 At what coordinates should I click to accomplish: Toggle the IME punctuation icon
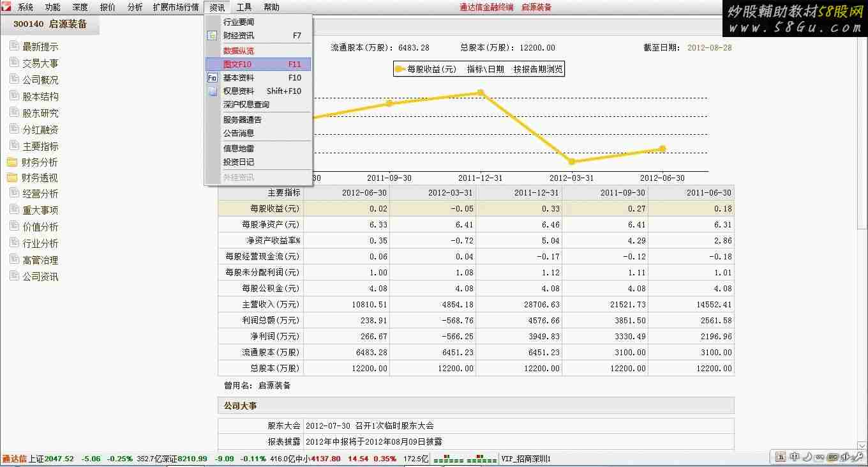(819, 457)
